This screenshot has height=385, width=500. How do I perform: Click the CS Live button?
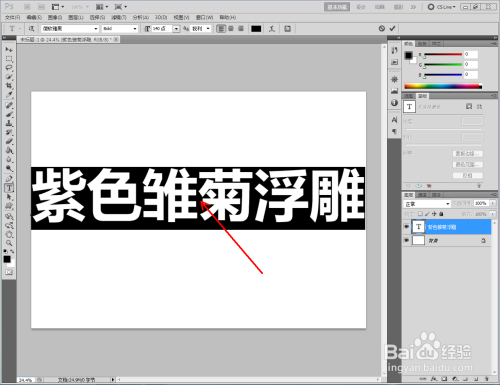tap(442, 7)
